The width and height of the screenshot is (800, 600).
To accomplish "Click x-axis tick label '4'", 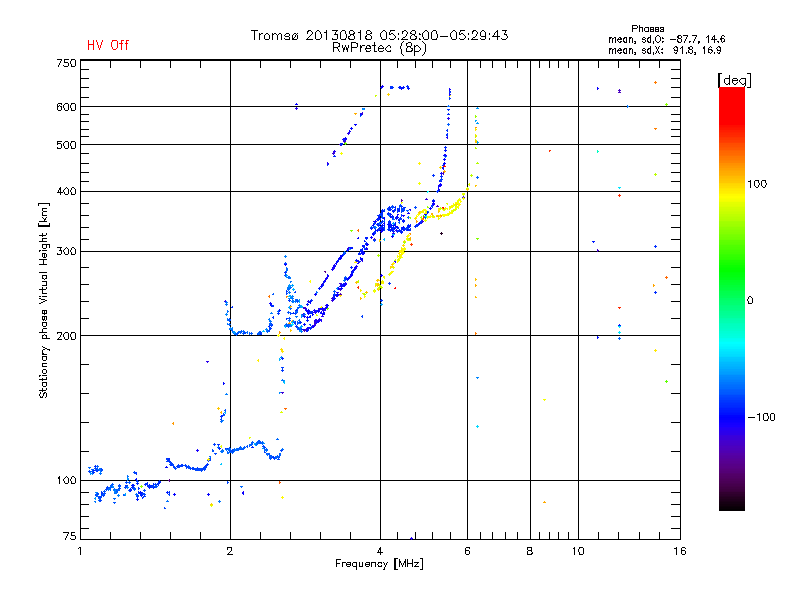I will [x=380, y=551].
